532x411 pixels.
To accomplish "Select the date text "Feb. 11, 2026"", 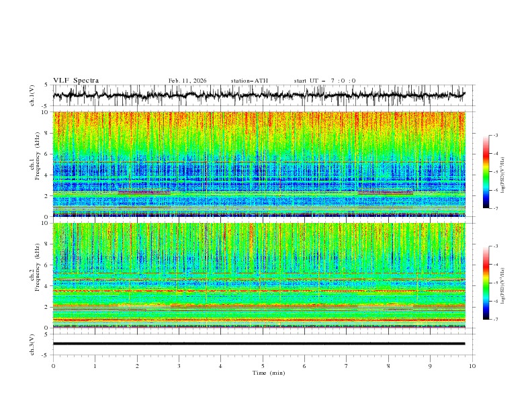I will pyautogui.click(x=187, y=81).
